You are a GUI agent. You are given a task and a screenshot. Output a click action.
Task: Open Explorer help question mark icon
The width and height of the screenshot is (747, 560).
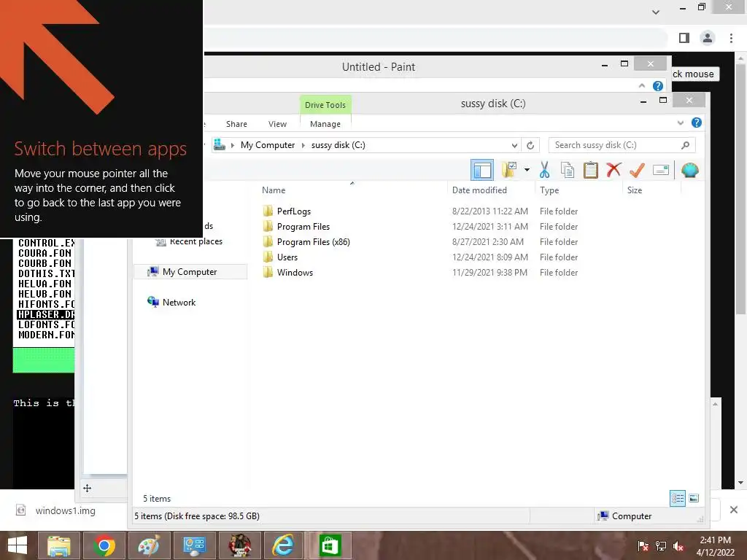pos(696,122)
